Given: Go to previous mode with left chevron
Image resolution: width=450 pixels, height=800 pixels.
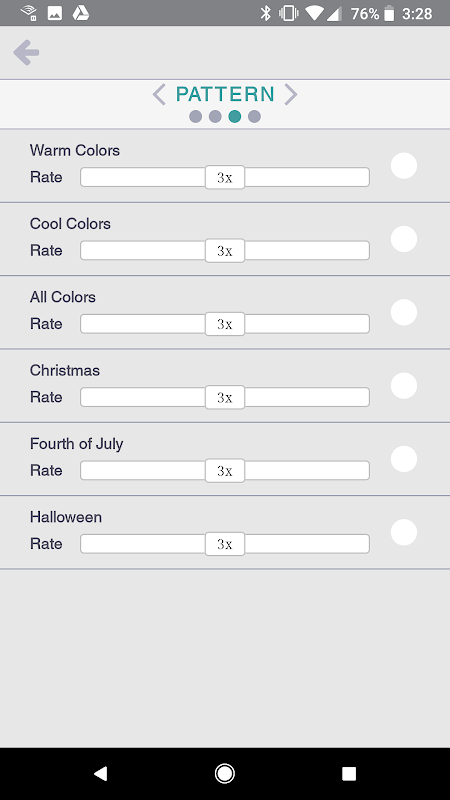Looking at the screenshot, I should 159,94.
